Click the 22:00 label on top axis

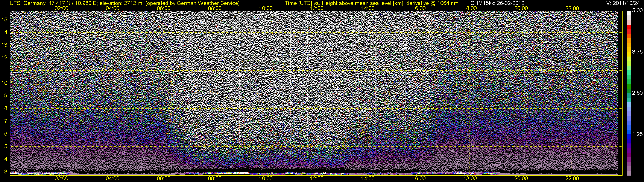click(x=572, y=8)
